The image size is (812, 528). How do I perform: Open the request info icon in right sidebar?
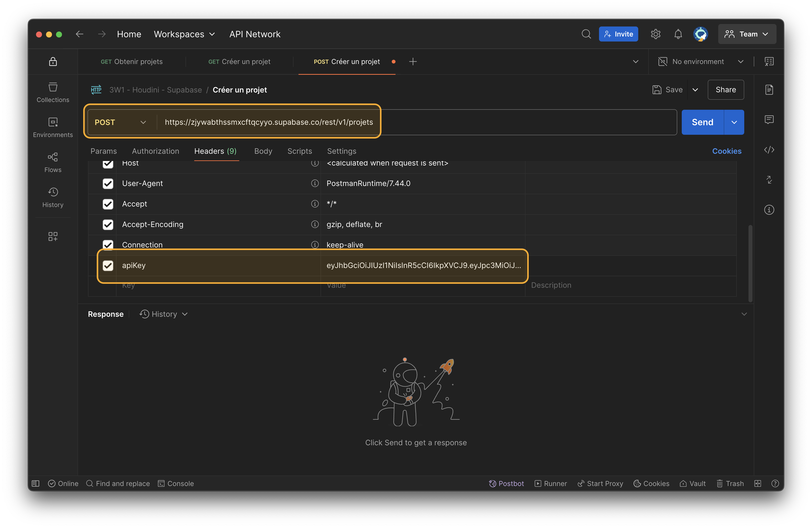pyautogui.click(x=769, y=210)
